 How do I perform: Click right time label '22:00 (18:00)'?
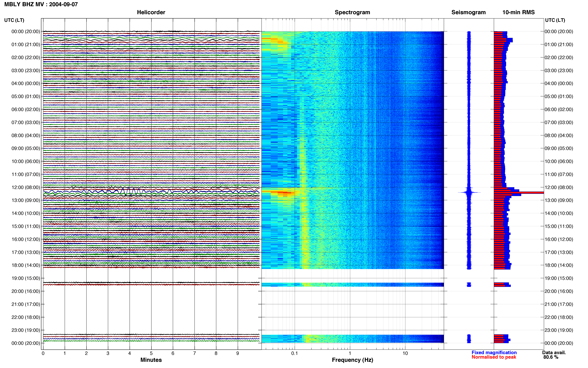point(559,317)
